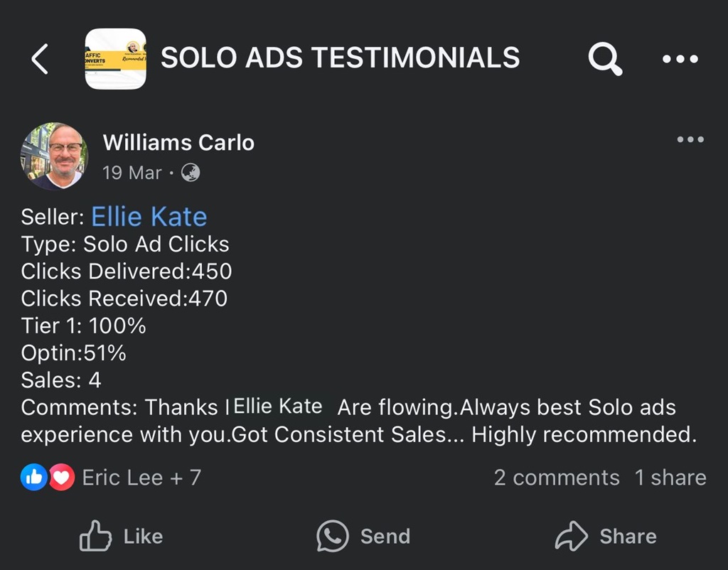The width and height of the screenshot is (728, 570).
Task: View Williams Carlo's profile picture
Action: pos(55,156)
